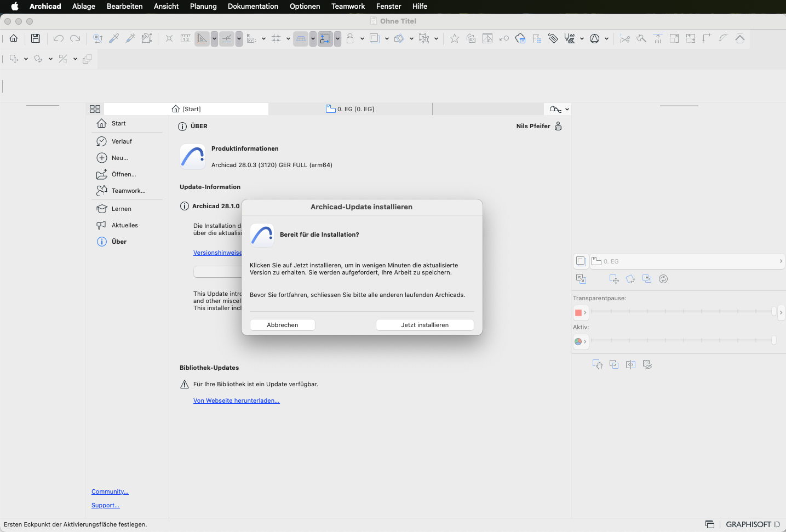Open dropdown arrow next to snap guides button
The width and height of the screenshot is (786, 532).
[239, 38]
